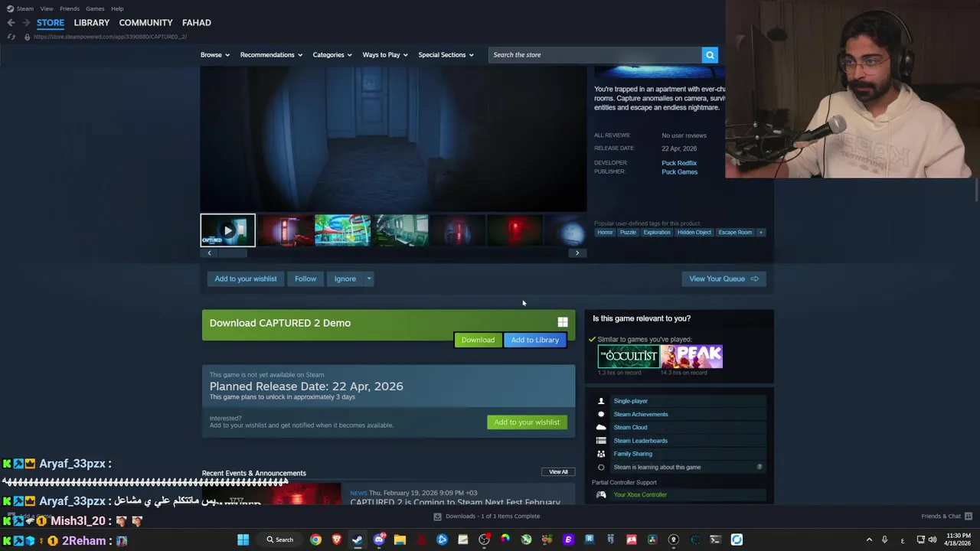Click the Windows platform icon on demo banner
Viewport: 980px width, 551px height.
pyautogui.click(x=563, y=323)
